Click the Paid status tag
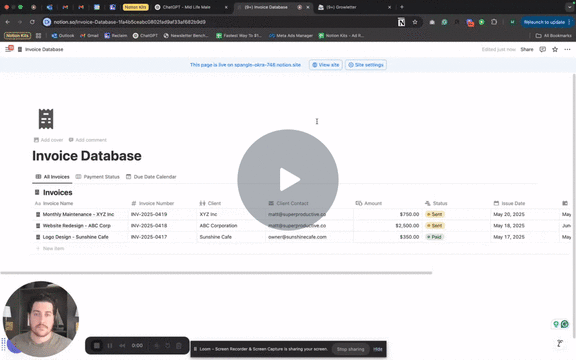The image size is (576, 360). 434,237
